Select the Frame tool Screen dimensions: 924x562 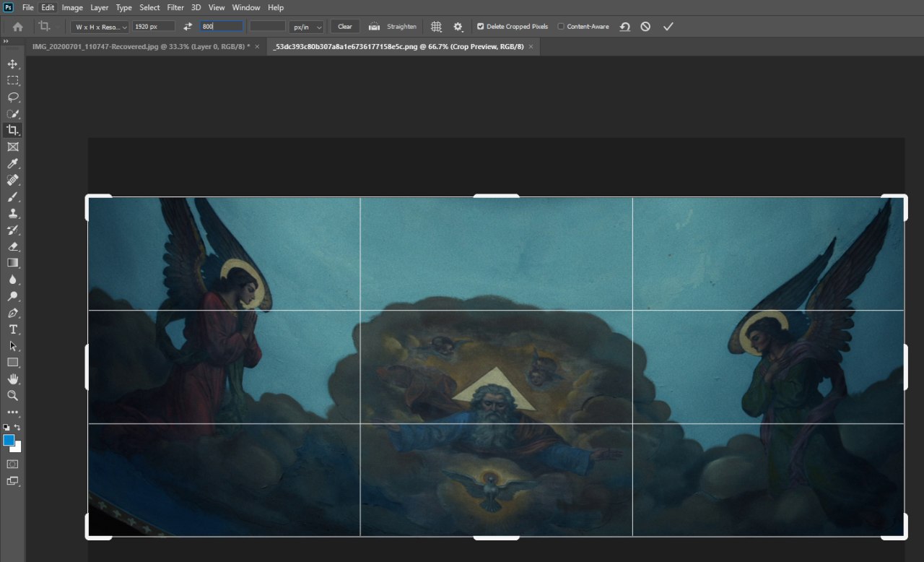click(x=12, y=147)
